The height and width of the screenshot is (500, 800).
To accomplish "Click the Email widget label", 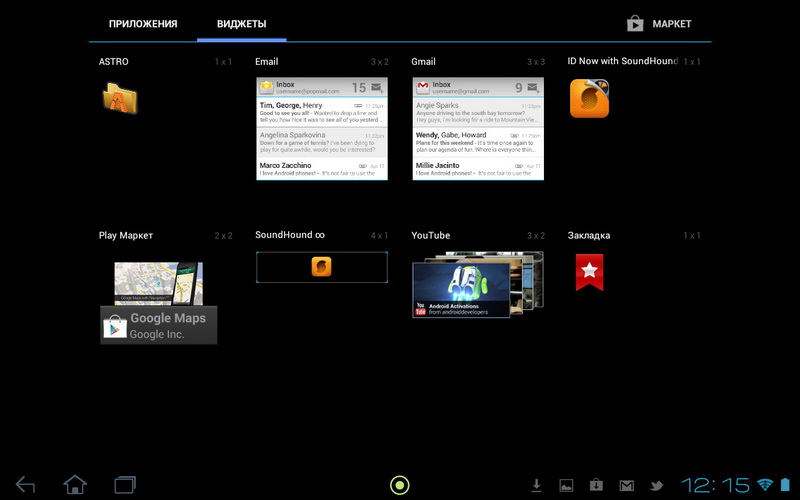I will [x=266, y=62].
